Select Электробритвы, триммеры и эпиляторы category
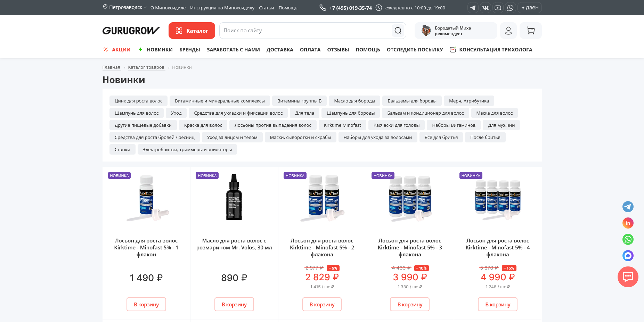The image size is (644, 322). coord(187,149)
